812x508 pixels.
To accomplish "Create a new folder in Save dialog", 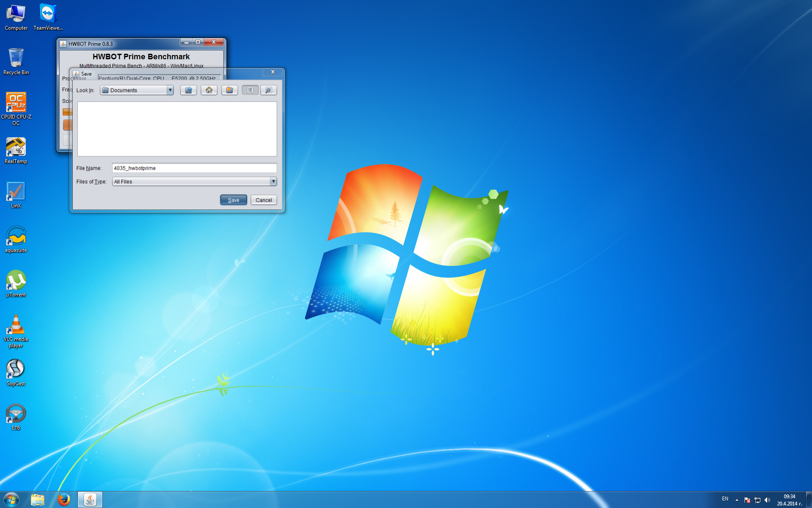I will tap(229, 90).
